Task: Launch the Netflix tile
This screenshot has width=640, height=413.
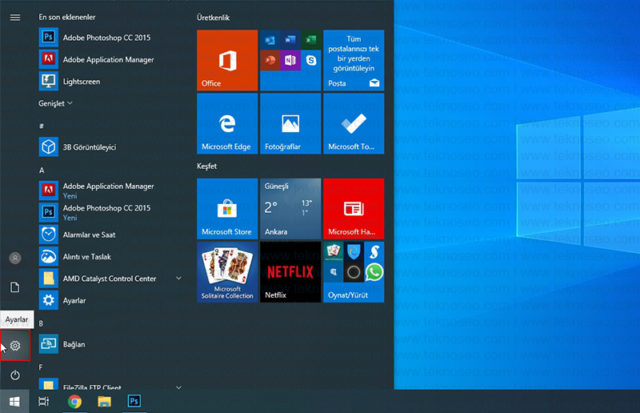Action: coord(290,272)
